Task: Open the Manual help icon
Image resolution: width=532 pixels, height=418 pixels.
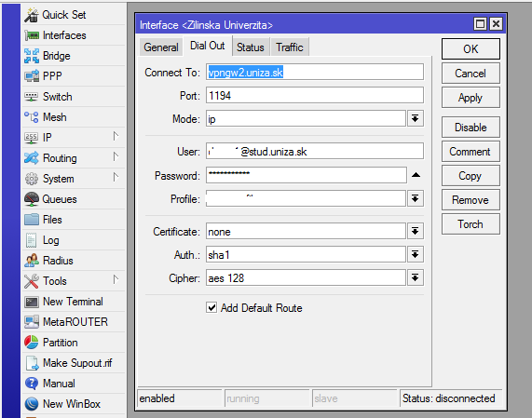Action: tap(32, 384)
